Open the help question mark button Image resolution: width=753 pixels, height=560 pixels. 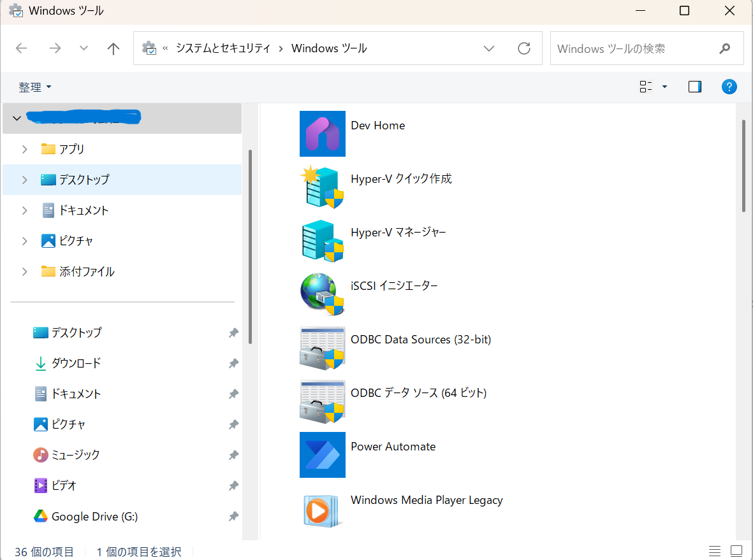[x=729, y=87]
